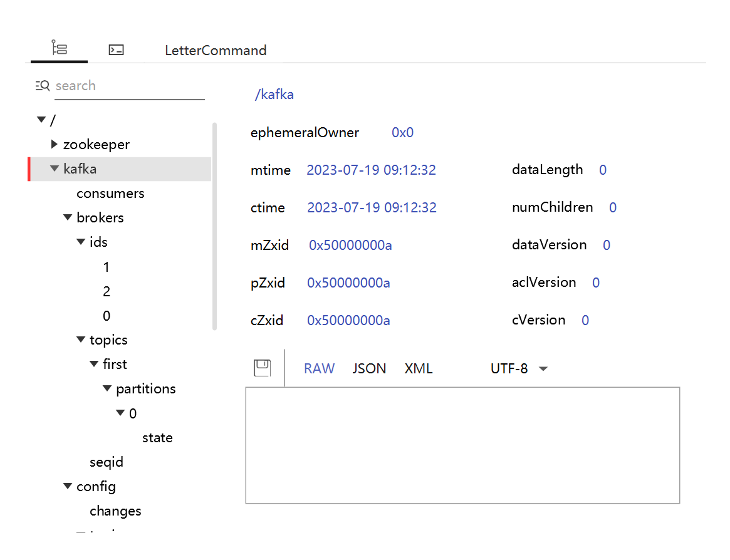Screen dimensions: 730x560
Task: Collapse the root / node
Action: 41,120
